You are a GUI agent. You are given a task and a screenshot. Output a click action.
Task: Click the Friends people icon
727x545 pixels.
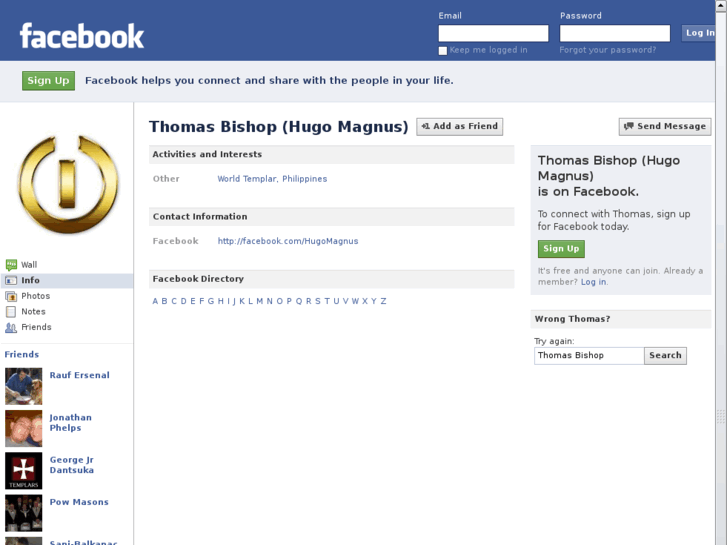point(11,327)
